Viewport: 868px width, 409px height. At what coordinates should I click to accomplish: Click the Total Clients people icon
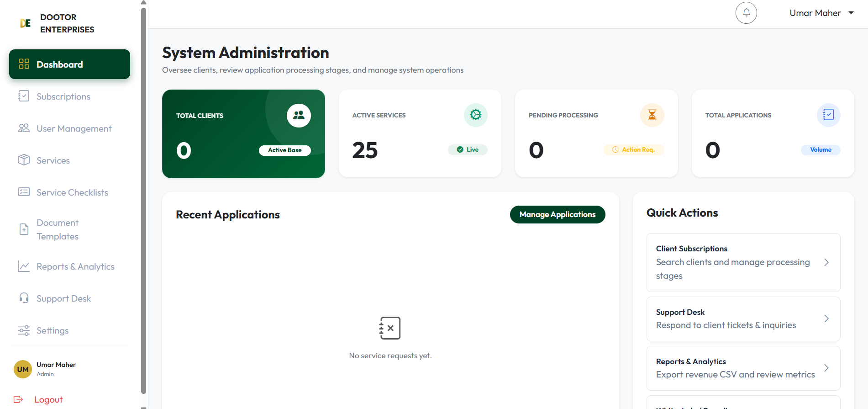pos(299,116)
